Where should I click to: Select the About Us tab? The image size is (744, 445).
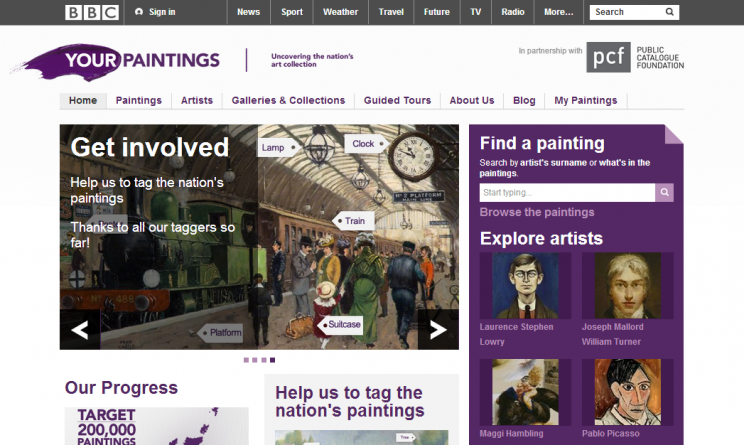472,101
